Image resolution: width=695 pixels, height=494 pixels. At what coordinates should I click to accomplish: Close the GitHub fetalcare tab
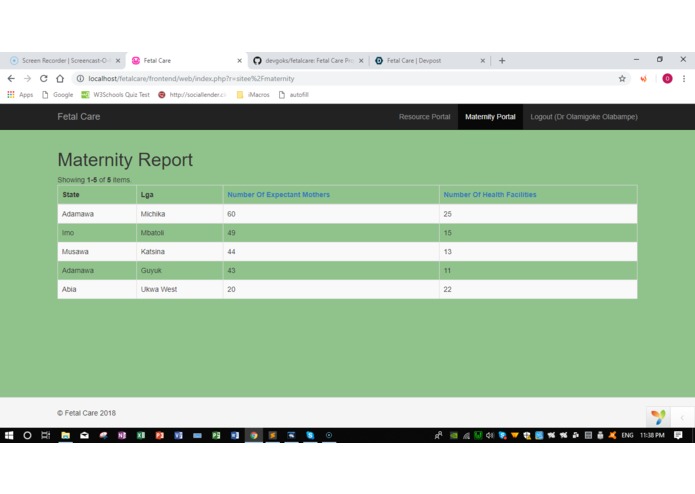[x=361, y=61]
